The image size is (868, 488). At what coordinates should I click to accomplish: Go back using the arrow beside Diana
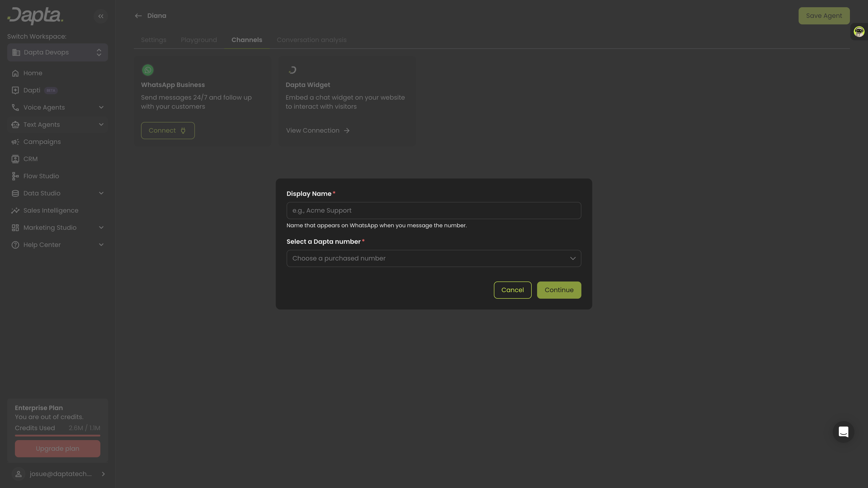(x=138, y=16)
